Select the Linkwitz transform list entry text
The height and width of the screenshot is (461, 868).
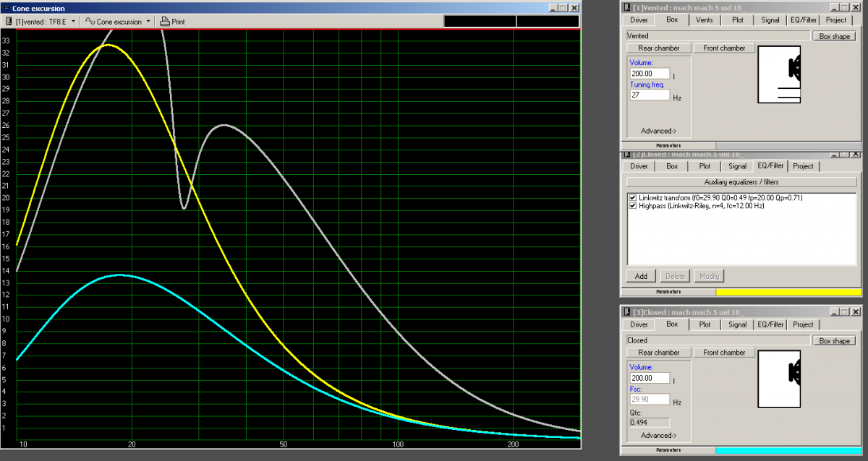point(720,198)
